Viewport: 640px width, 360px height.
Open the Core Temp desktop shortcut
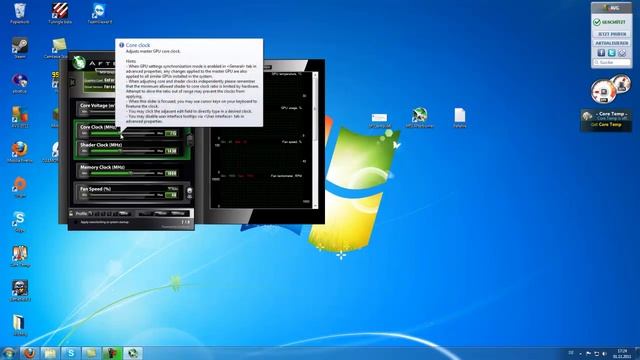tap(19, 256)
